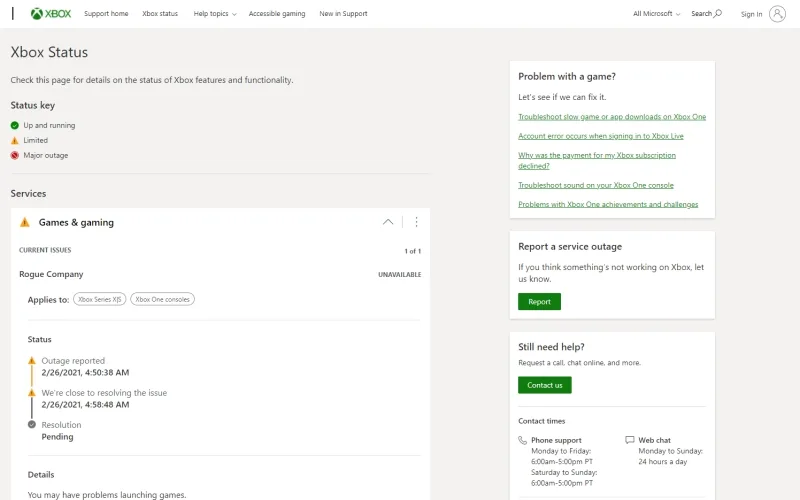The height and width of the screenshot is (500, 800).
Task: Open Troubleshoot slow game or app downloads link
Action: click(x=612, y=117)
